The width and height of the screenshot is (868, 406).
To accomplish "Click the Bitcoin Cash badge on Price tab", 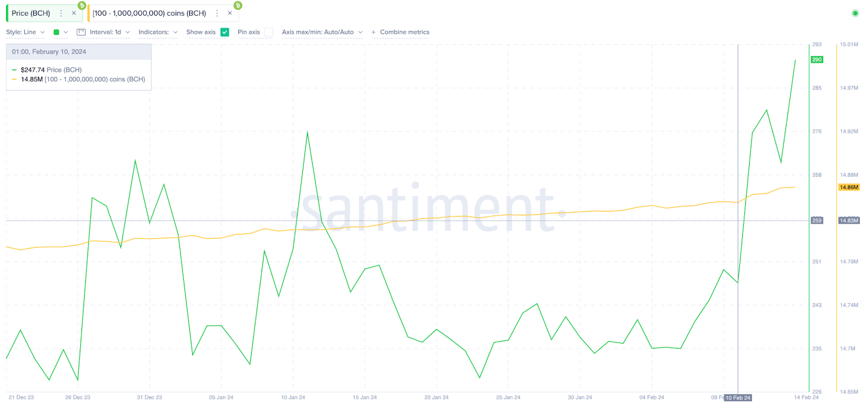I will (x=82, y=5).
